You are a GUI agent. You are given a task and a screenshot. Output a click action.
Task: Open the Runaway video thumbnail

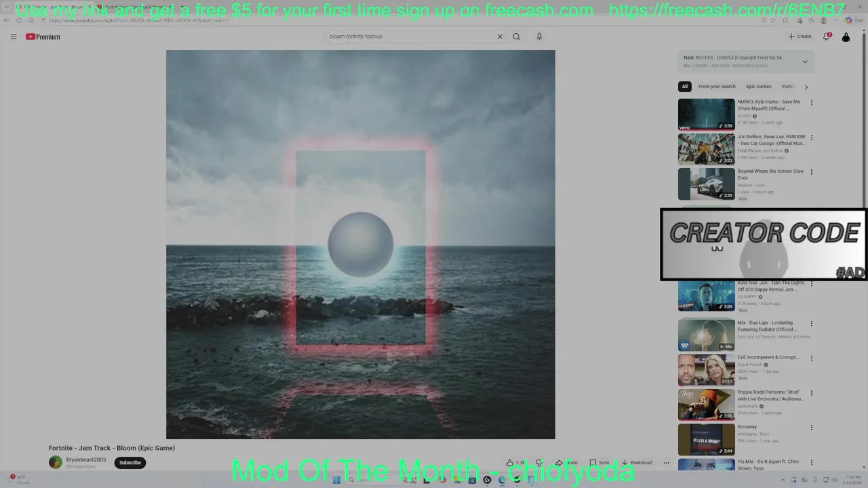706,439
